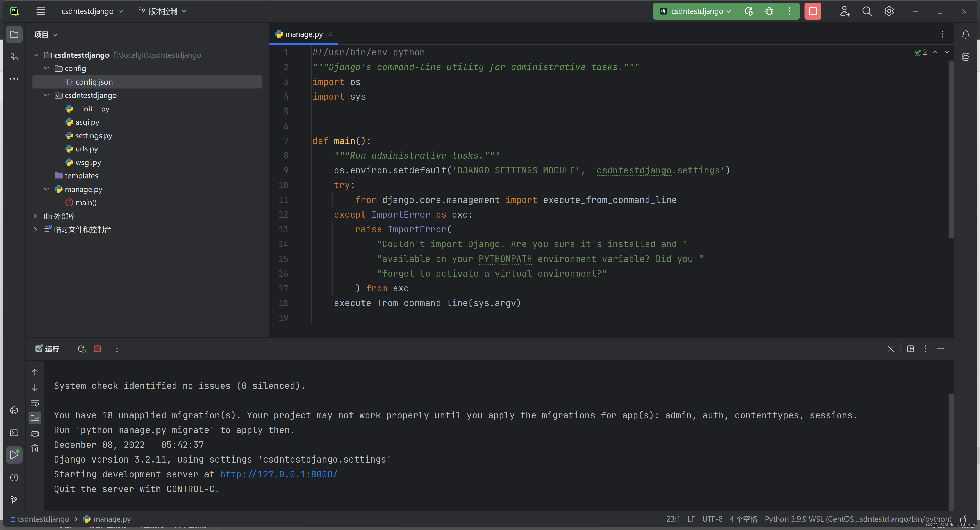Expand 临时文件和控制台 node
This screenshot has height=530, width=980.
pyautogui.click(x=36, y=229)
